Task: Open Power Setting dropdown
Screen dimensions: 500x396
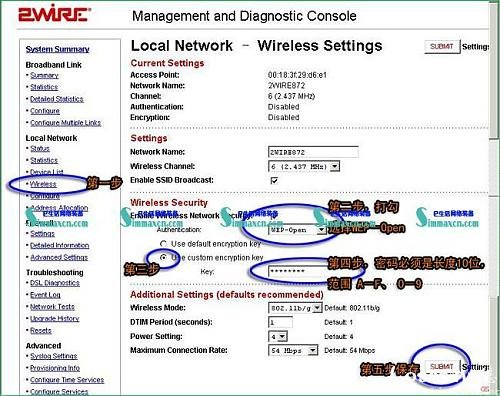Action: [x=278, y=336]
